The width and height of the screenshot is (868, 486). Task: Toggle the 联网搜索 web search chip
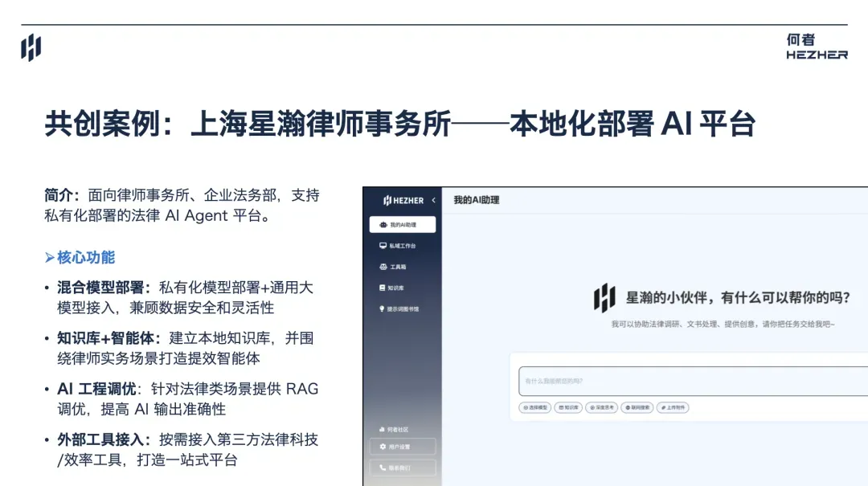coord(637,407)
